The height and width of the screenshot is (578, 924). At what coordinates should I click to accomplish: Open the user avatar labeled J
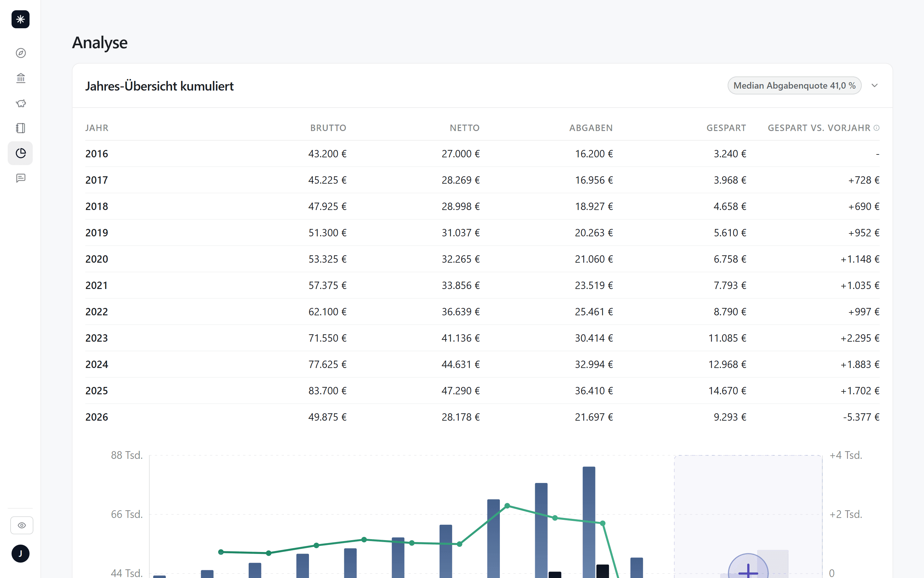(21, 554)
